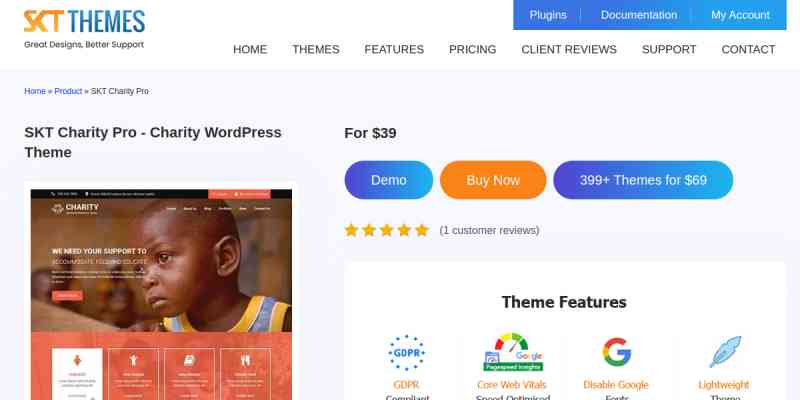Click the Lightweight feather icon

[724, 352]
